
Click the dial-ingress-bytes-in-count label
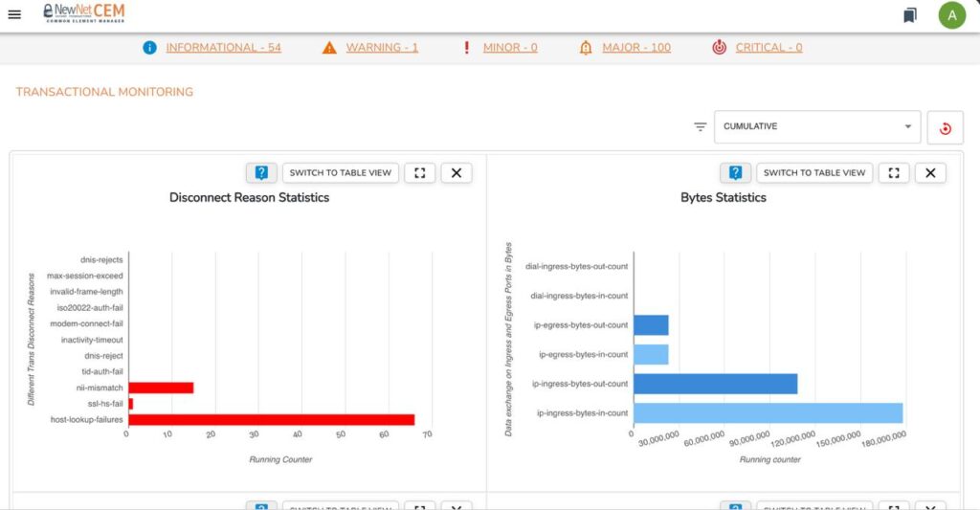coord(579,296)
